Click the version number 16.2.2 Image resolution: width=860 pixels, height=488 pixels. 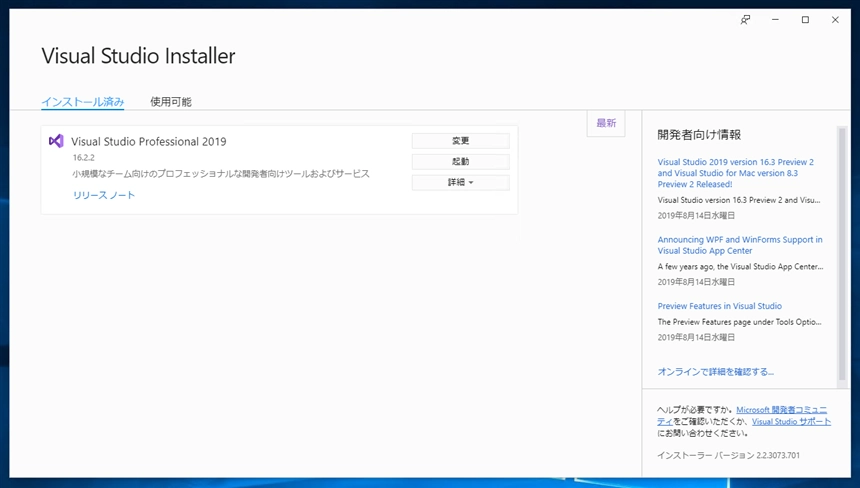click(x=84, y=158)
